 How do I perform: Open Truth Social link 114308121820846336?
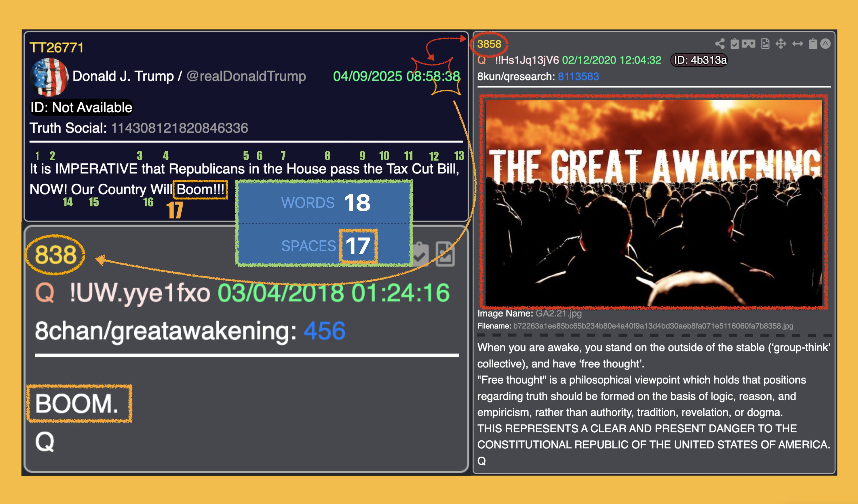(179, 128)
